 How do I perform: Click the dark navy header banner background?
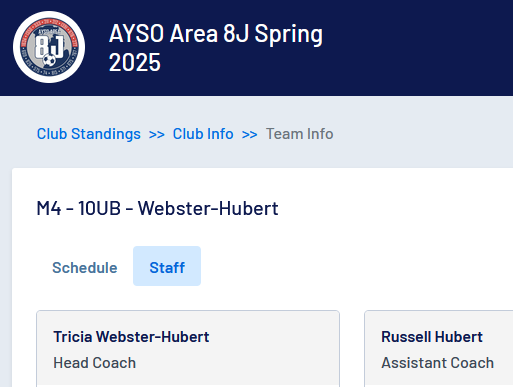417,48
